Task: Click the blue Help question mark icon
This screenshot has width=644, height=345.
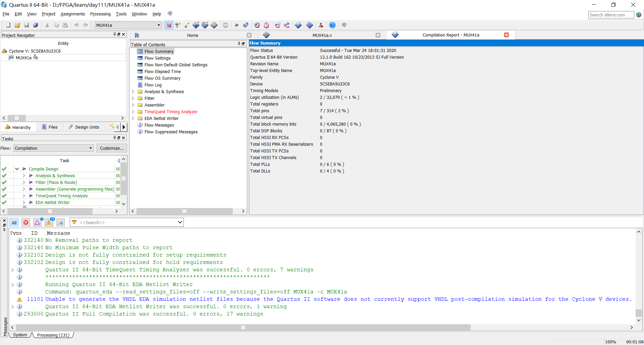Action: tap(332, 25)
